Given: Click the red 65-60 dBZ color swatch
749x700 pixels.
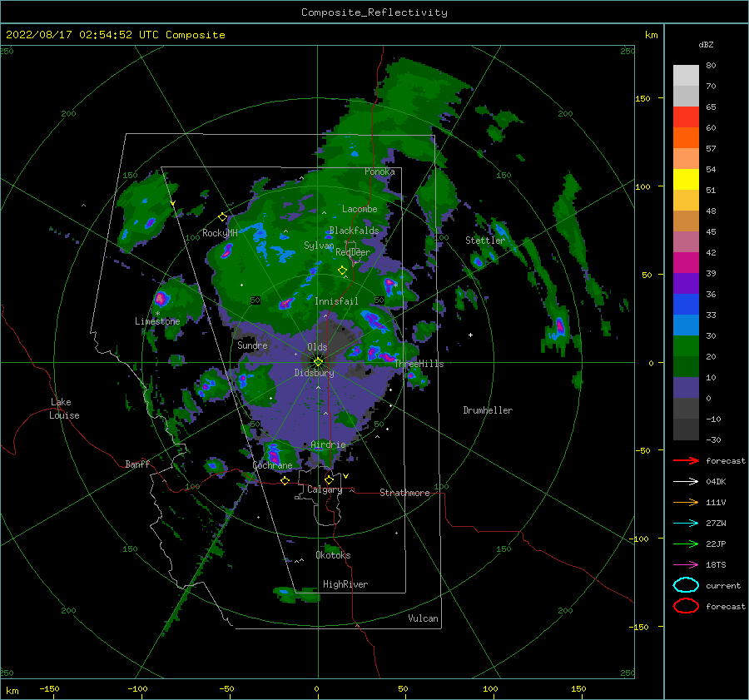Looking at the screenshot, I should coord(686,117).
